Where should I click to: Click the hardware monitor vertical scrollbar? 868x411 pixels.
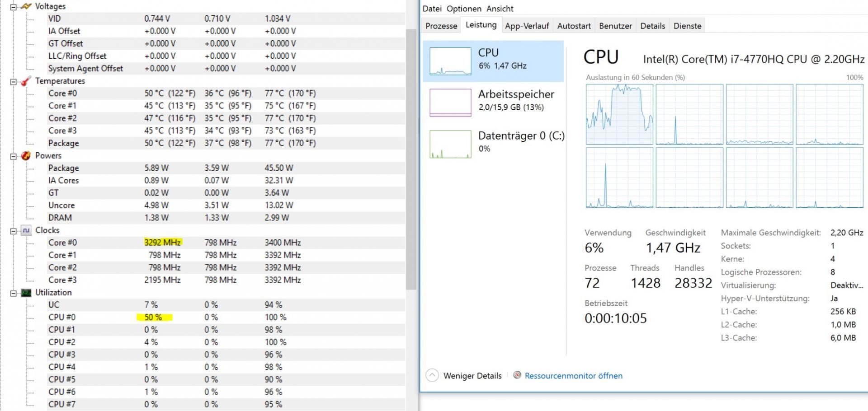(x=410, y=158)
